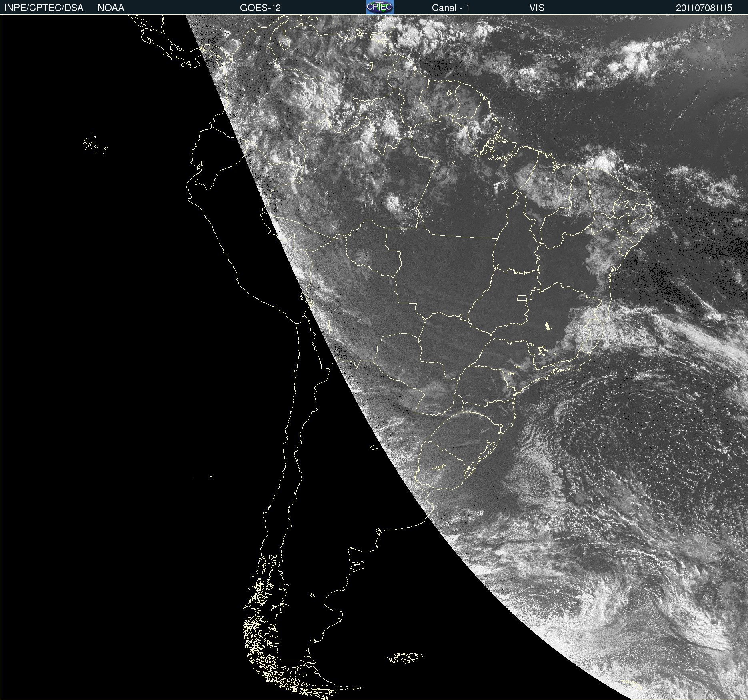Click the GOES-12 satellite label

click(260, 8)
